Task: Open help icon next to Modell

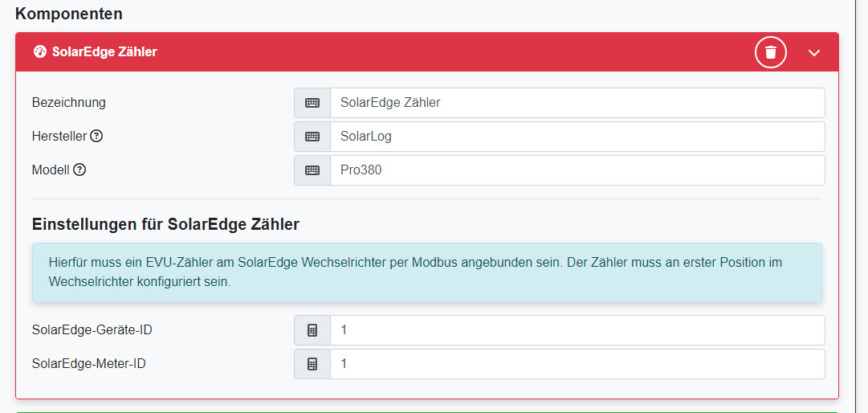Action: 79,170
